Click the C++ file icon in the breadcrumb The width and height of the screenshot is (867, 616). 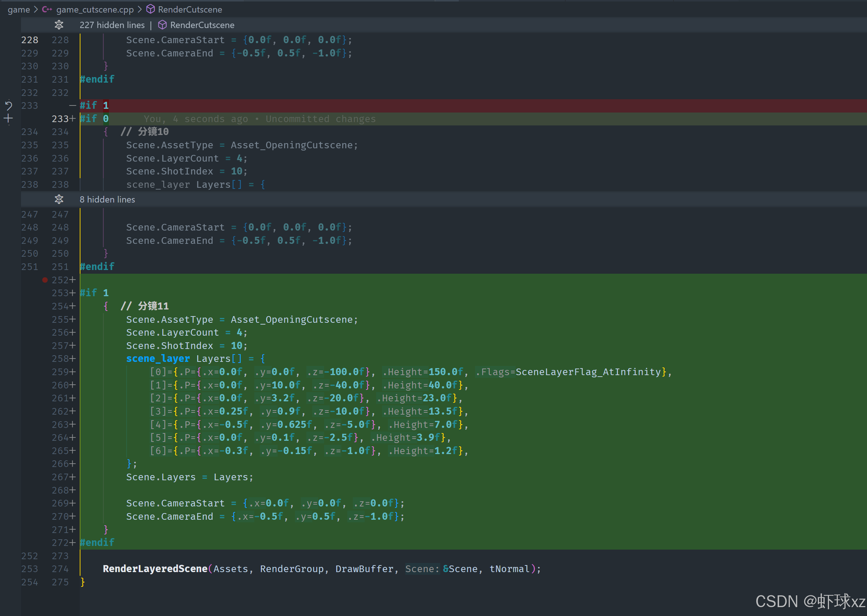click(x=47, y=10)
